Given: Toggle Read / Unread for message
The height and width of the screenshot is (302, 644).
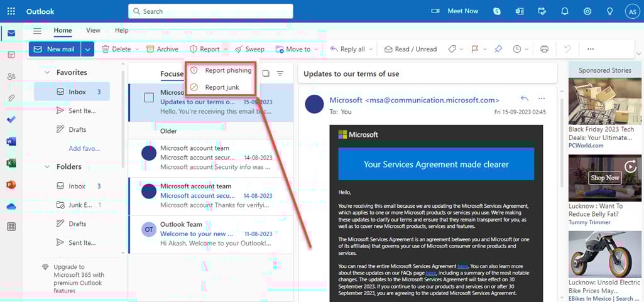Looking at the screenshot, I should [x=410, y=49].
